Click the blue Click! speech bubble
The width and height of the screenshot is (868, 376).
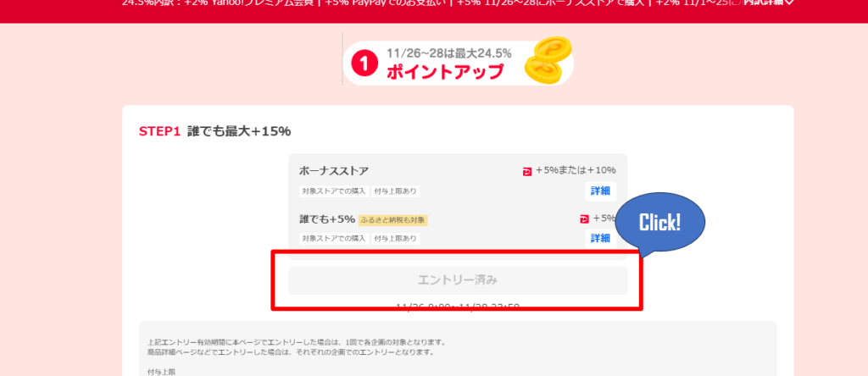click(x=660, y=224)
